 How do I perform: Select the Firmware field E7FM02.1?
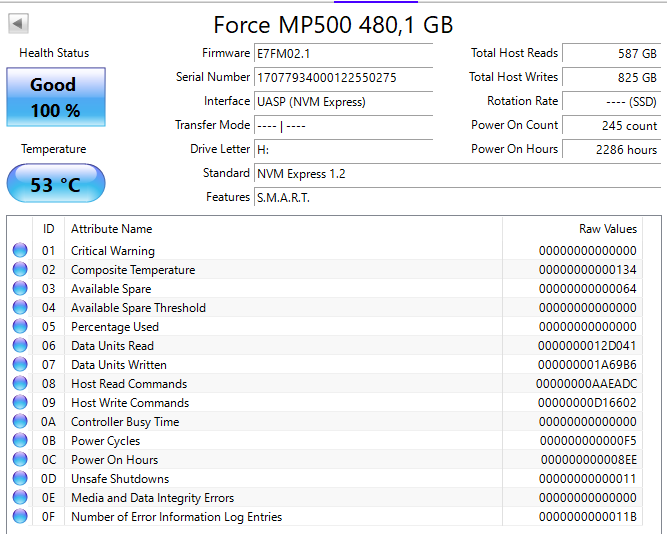pos(343,53)
